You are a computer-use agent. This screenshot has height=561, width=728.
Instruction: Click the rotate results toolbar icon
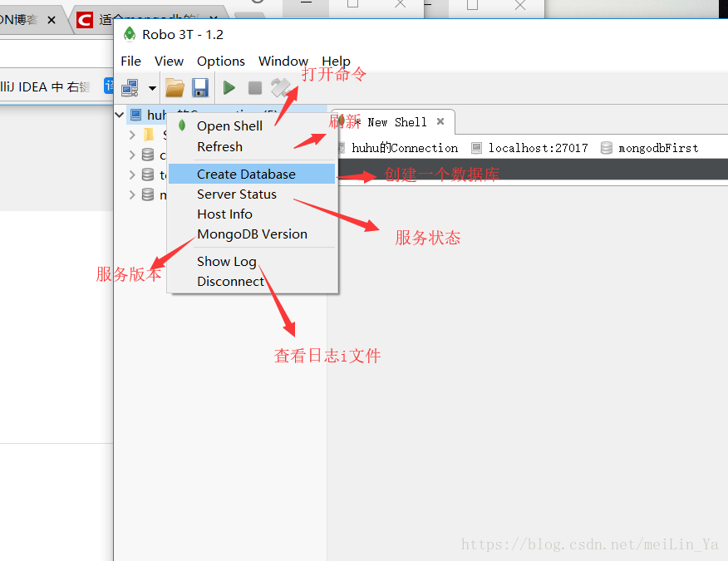(280, 88)
